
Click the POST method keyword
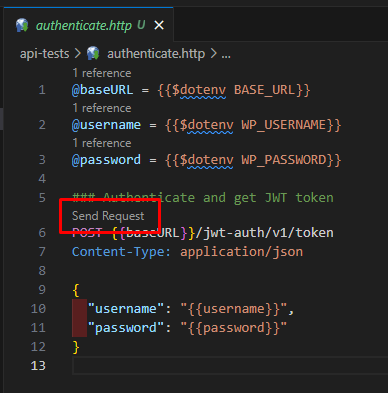(87, 233)
